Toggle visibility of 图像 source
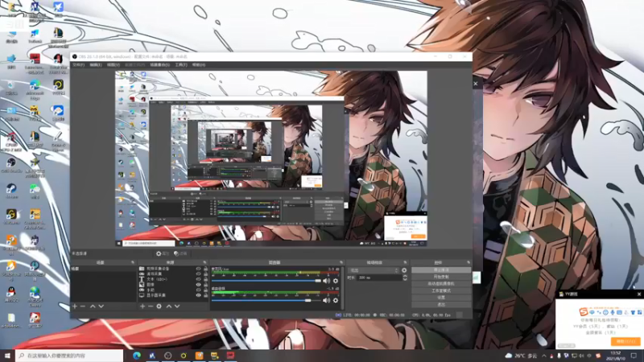The width and height of the screenshot is (644, 362). (x=198, y=285)
